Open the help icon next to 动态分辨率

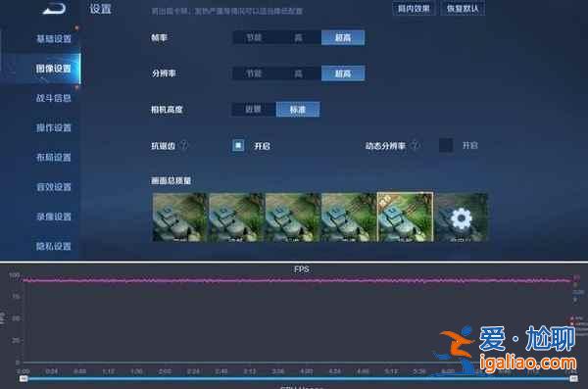[x=415, y=145]
